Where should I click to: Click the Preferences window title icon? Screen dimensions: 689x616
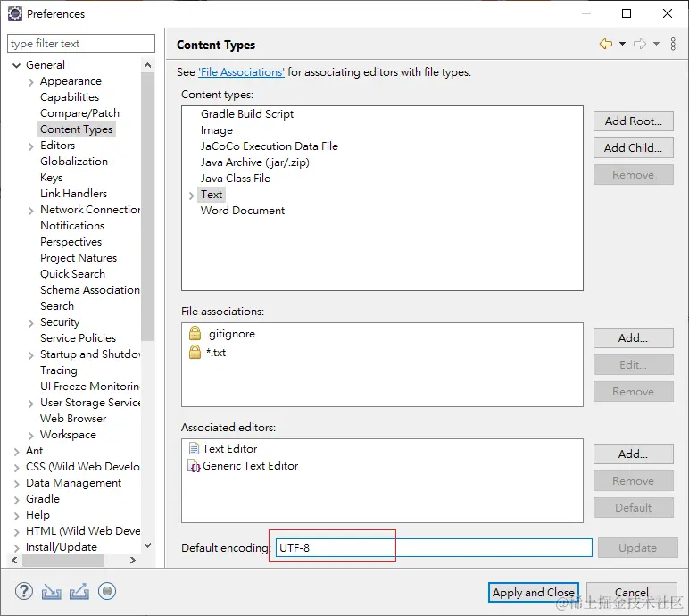(15, 13)
